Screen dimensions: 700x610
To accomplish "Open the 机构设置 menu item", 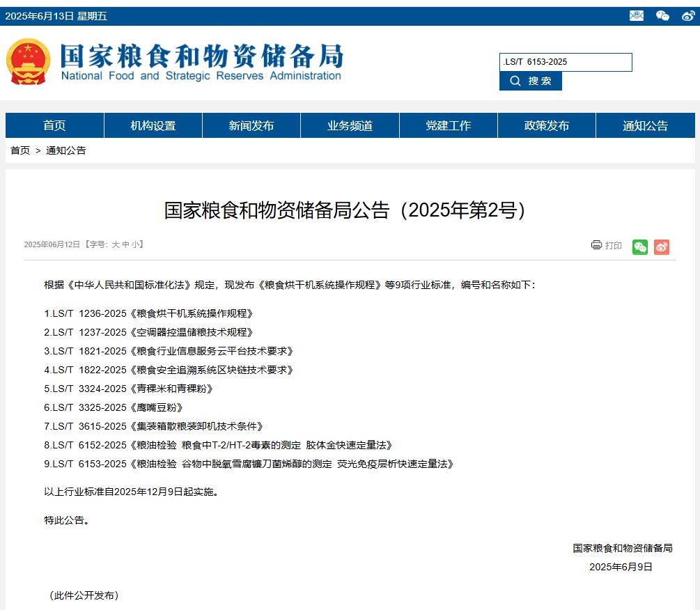I will tap(153, 125).
